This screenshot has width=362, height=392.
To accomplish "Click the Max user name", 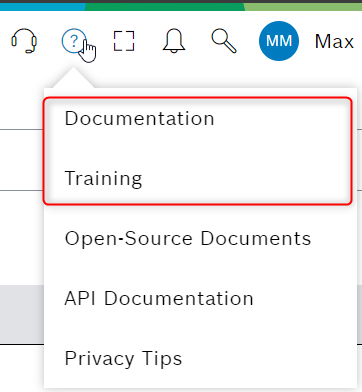I will coord(334,42).
